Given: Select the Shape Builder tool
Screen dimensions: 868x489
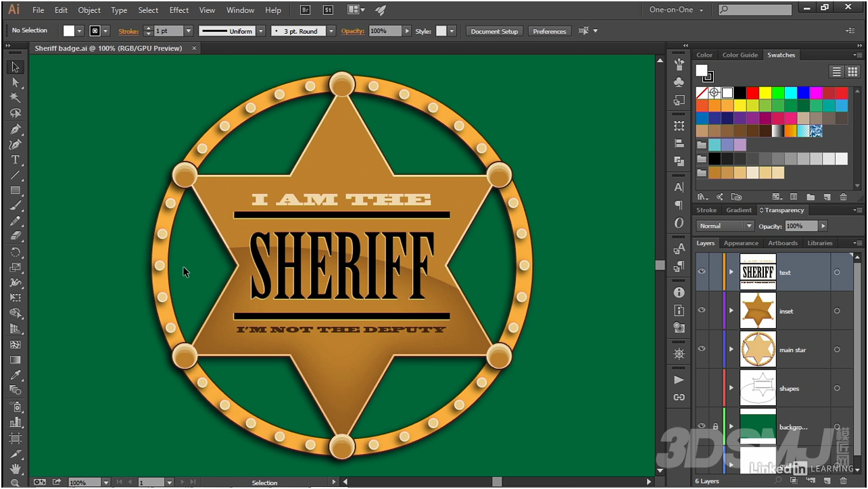Looking at the screenshot, I should 15,313.
